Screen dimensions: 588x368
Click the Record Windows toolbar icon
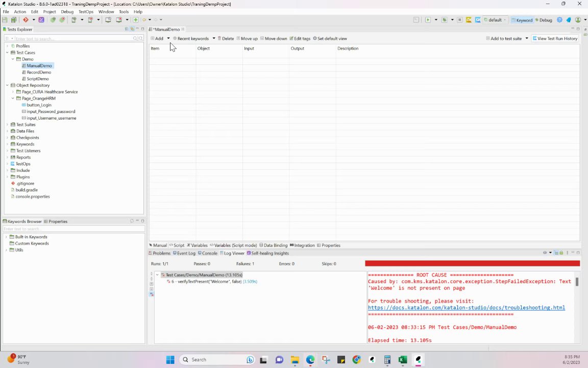[x=119, y=20]
